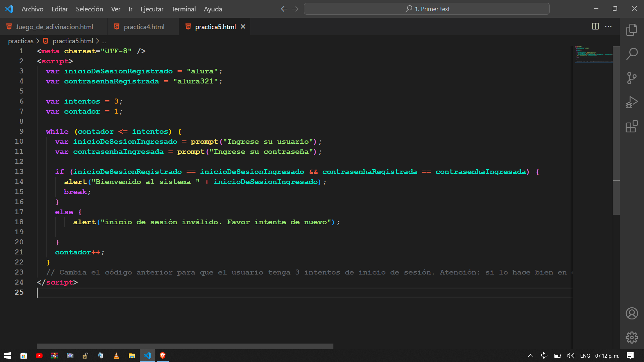This screenshot has height=362, width=644.
Task: Click line number 9 in gutter
Action: point(21,131)
